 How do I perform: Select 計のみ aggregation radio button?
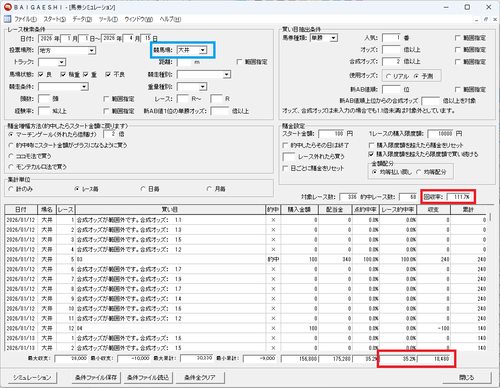[x=11, y=189]
